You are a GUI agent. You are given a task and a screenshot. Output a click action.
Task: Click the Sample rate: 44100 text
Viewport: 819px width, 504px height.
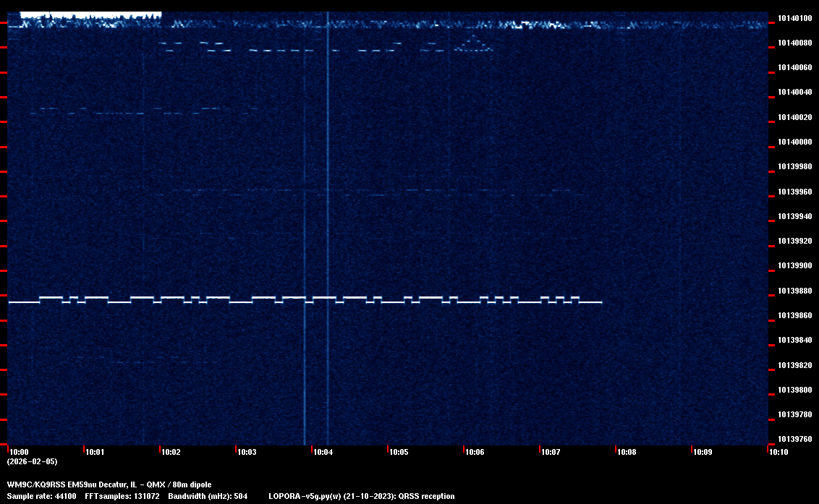coord(41,496)
